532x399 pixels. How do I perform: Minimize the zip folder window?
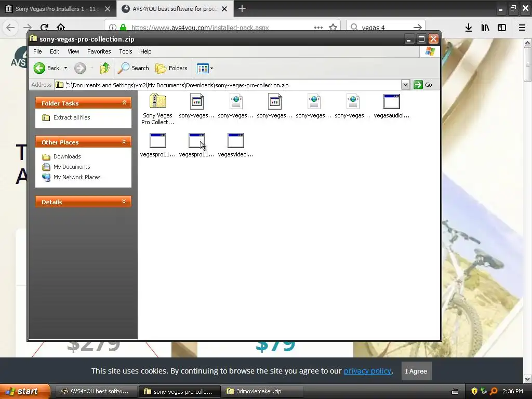409,39
